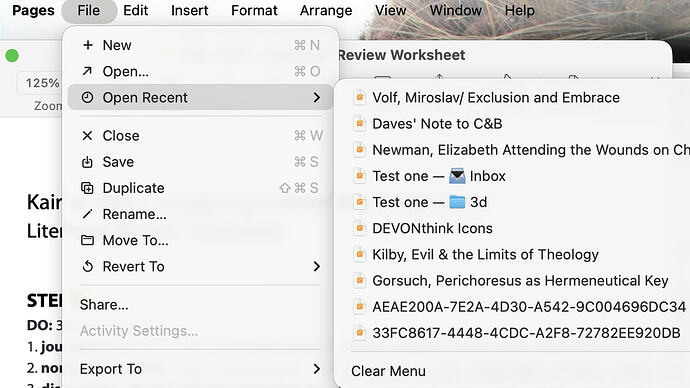
Task: Click document icon beside Daves' Note entry
Action: click(x=360, y=124)
